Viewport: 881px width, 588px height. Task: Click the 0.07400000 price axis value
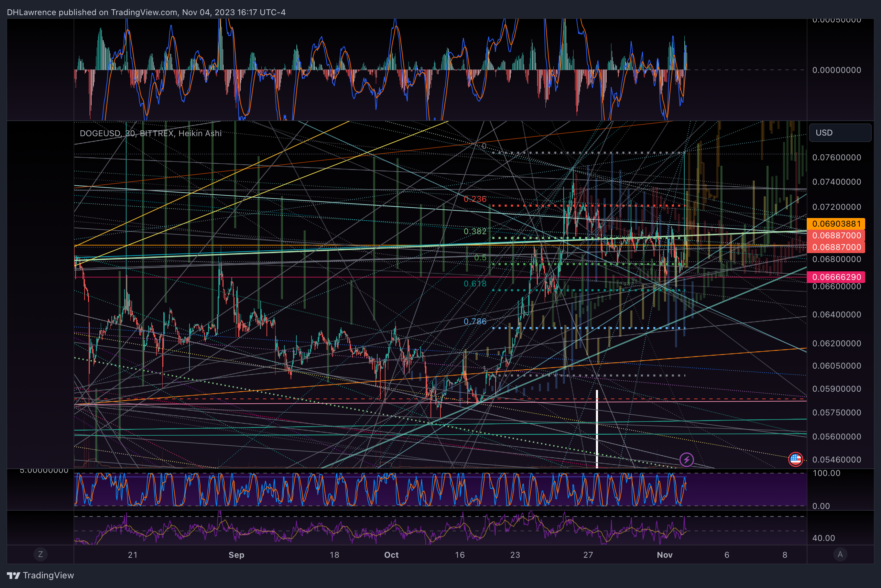coord(837,182)
